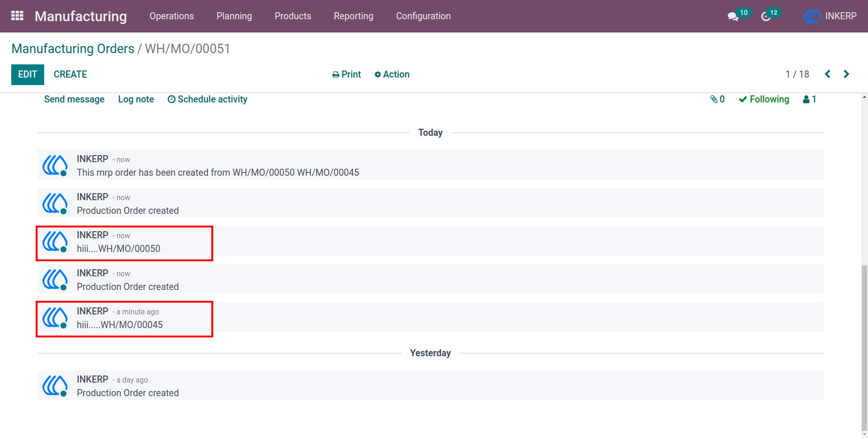The width and height of the screenshot is (868, 438).
Task: Open the Manufacturing Orders breadcrumb link
Action: (73, 48)
